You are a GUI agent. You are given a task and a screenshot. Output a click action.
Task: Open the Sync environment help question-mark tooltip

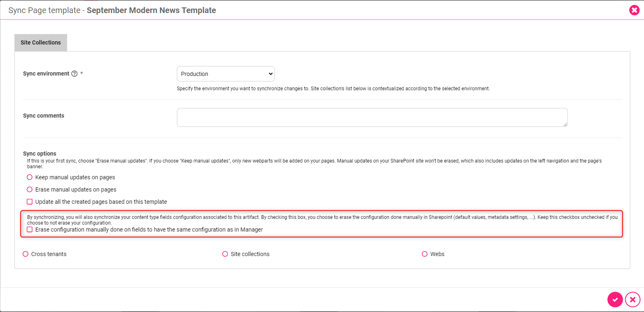(74, 74)
